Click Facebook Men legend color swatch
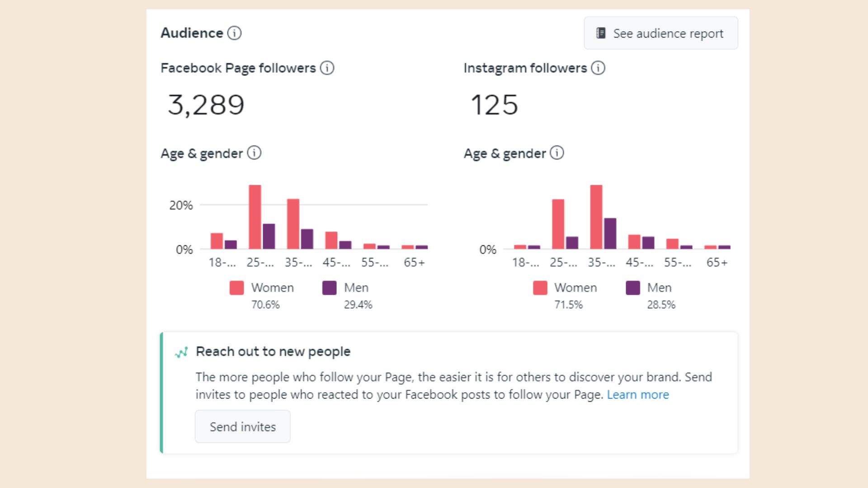The width and height of the screenshot is (868, 488). [330, 288]
